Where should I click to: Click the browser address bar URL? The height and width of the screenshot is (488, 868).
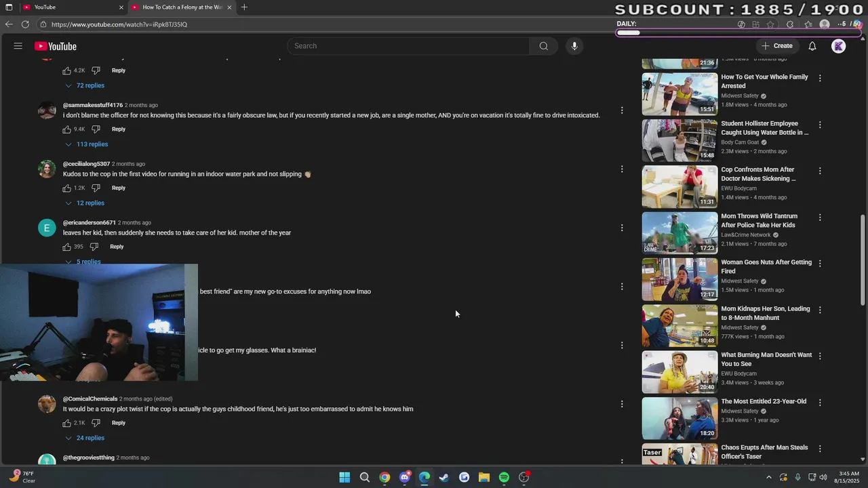coord(119,24)
